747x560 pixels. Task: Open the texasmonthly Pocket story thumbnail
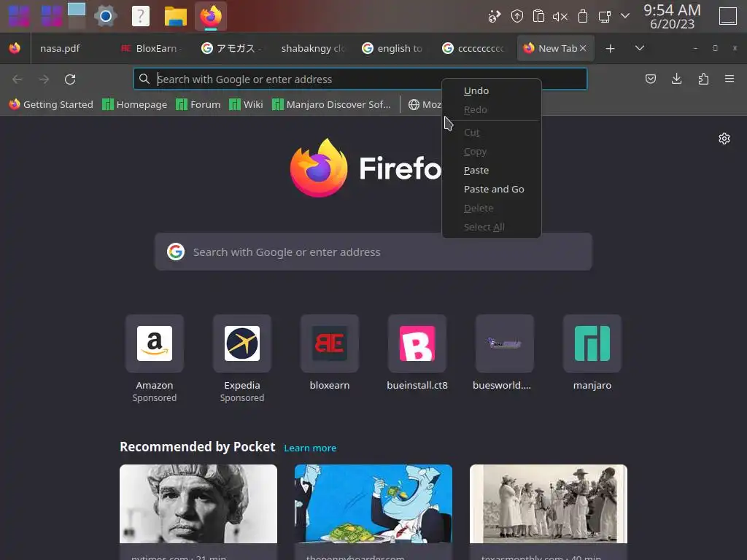[x=549, y=504]
